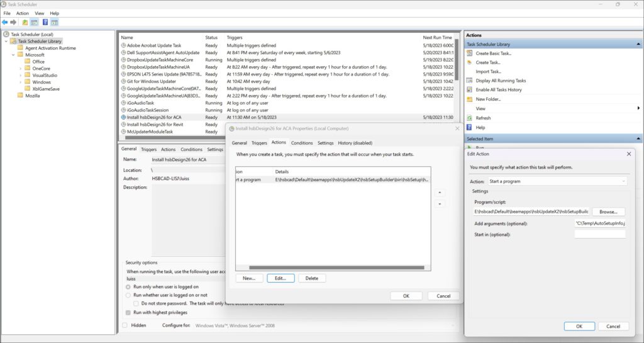The width and height of the screenshot is (644, 343).
Task: Click the New... button in Properties dialog
Action: coord(249,278)
